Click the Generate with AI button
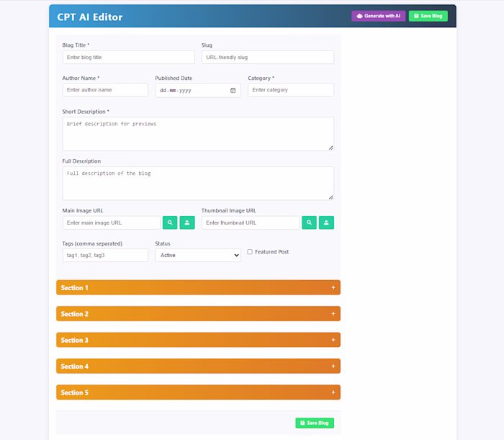 pyautogui.click(x=378, y=16)
